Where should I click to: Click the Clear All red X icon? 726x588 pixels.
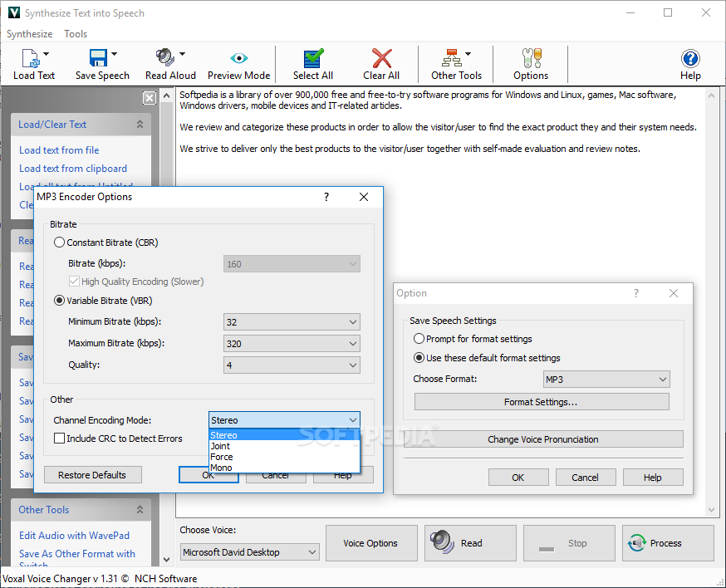(381, 59)
